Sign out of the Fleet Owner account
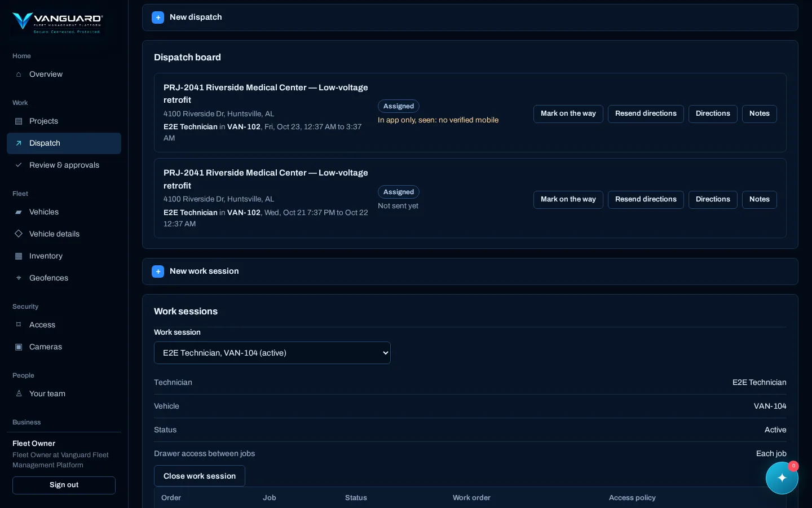 (x=64, y=485)
